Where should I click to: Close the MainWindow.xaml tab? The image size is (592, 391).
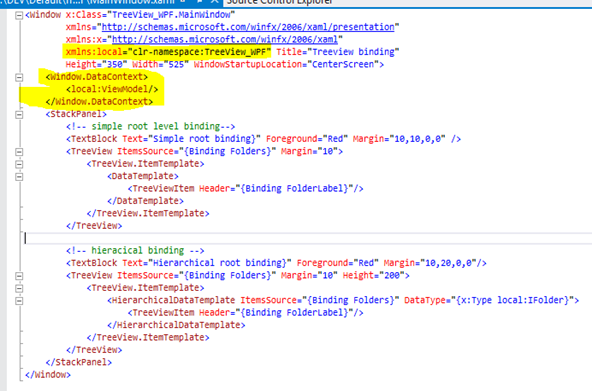[215, 2]
